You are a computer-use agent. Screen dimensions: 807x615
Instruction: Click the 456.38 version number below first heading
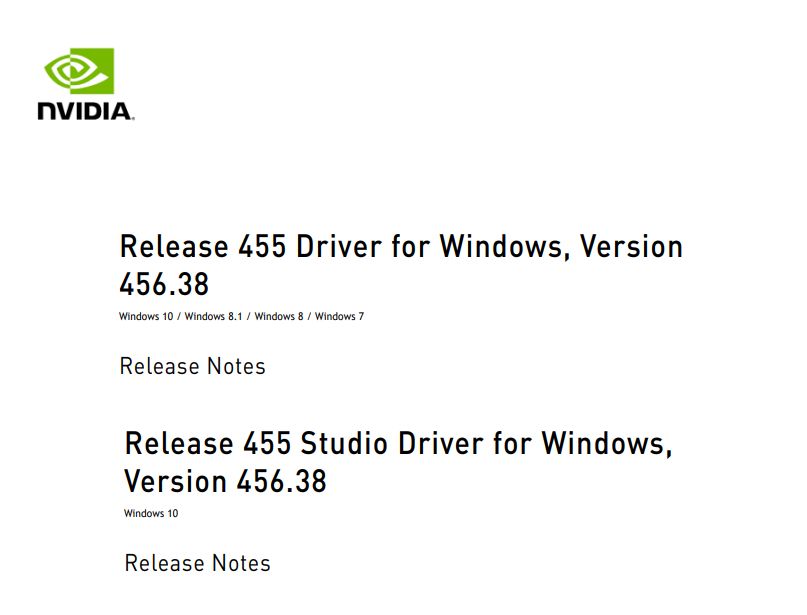[164, 284]
